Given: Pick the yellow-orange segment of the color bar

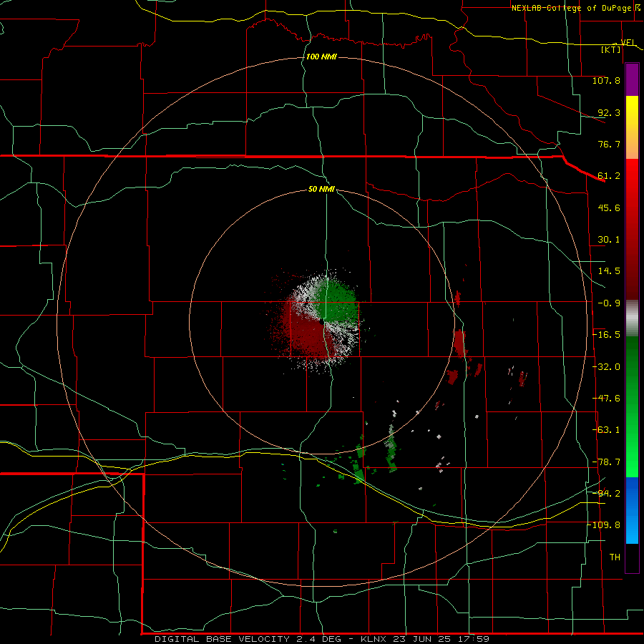Looking at the screenshot, I should [x=632, y=127].
